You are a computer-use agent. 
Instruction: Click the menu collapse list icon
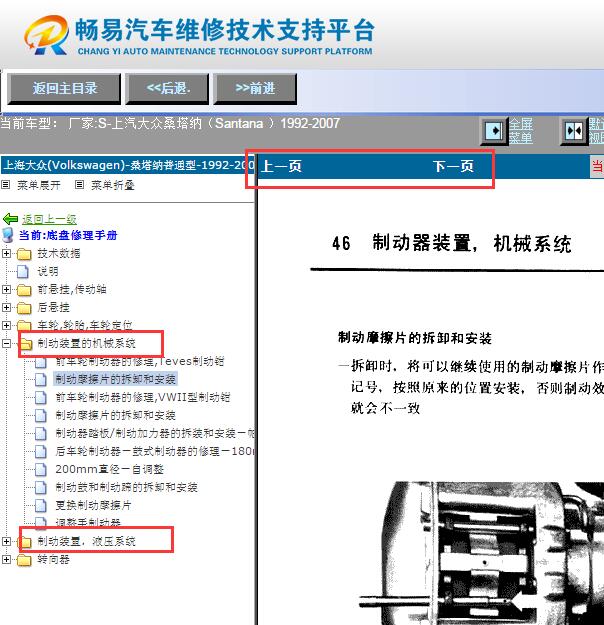point(80,185)
